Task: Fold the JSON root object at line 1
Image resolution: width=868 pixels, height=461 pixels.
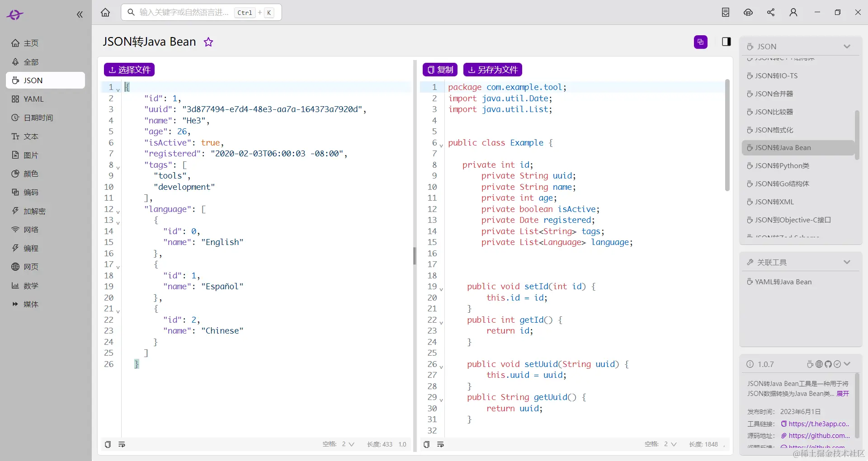Action: pos(118,89)
